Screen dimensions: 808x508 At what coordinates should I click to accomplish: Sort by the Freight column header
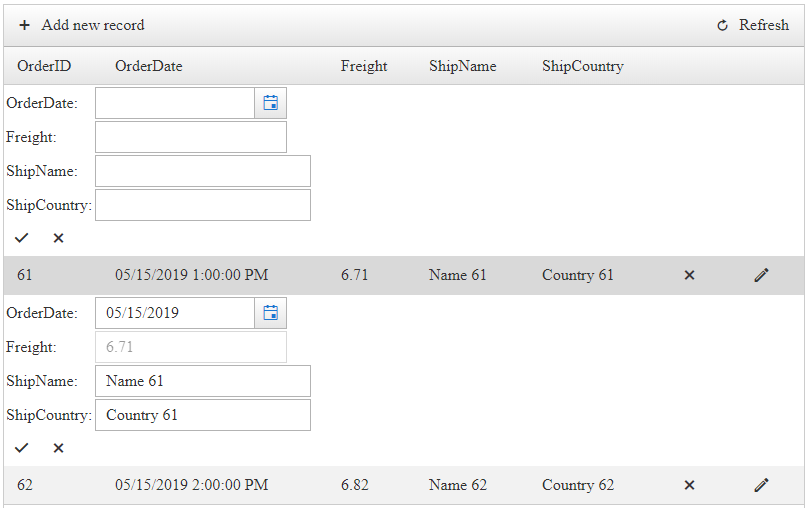[364, 66]
